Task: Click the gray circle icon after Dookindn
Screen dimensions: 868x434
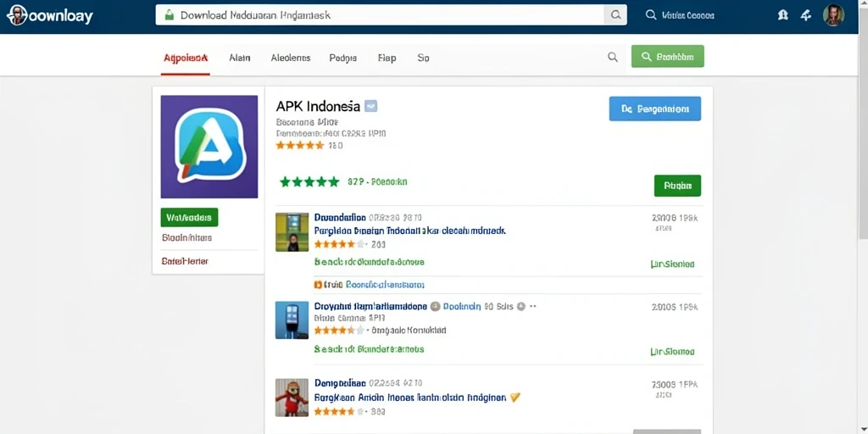Action: click(435, 305)
